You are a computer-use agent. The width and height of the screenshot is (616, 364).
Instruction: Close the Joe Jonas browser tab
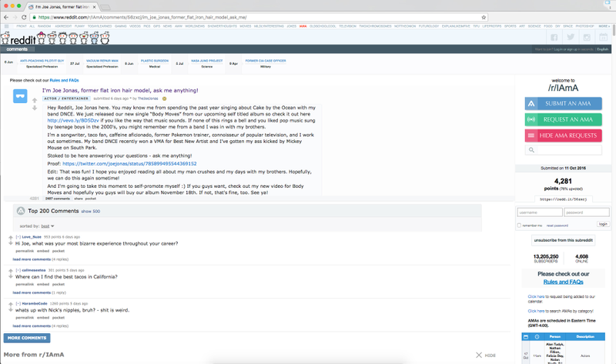94,7
